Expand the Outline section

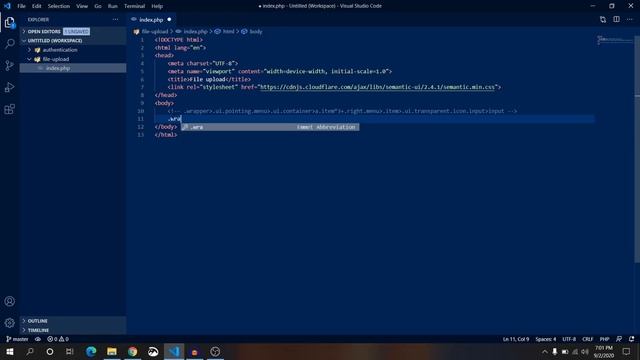point(73,321)
